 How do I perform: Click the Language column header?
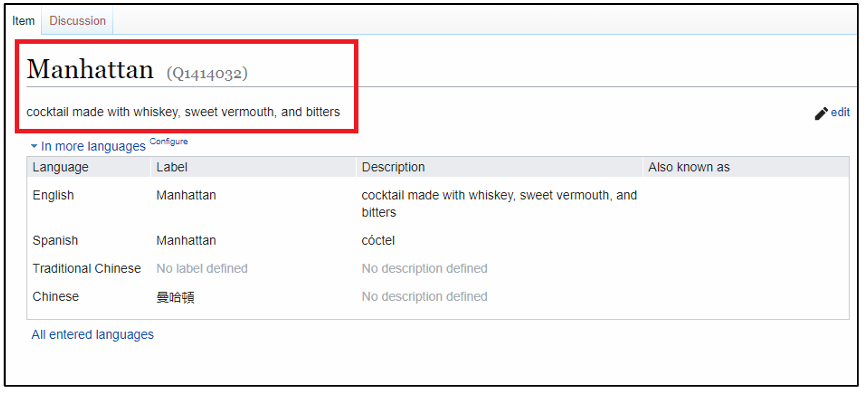(60, 167)
